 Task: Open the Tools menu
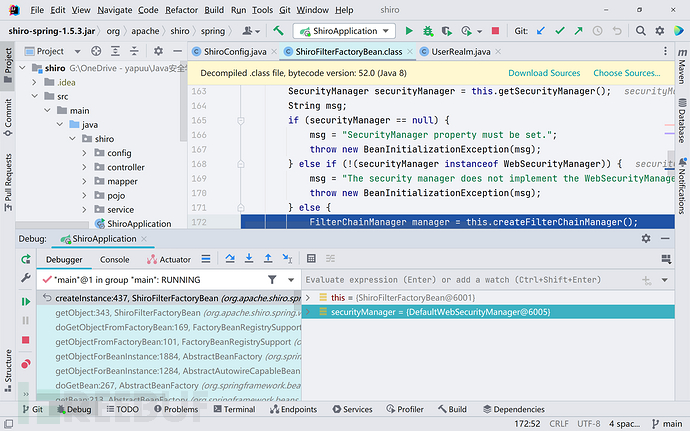(x=262, y=10)
